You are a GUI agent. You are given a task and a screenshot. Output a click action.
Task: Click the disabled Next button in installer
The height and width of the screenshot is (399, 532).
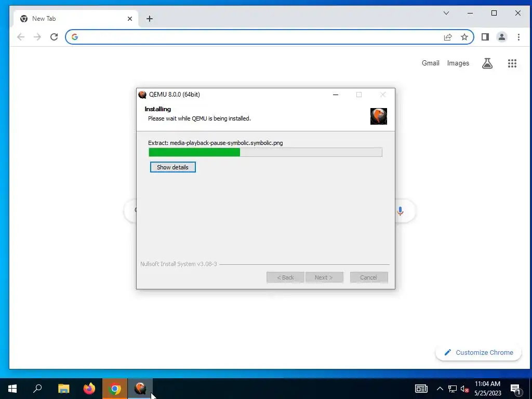(x=324, y=277)
